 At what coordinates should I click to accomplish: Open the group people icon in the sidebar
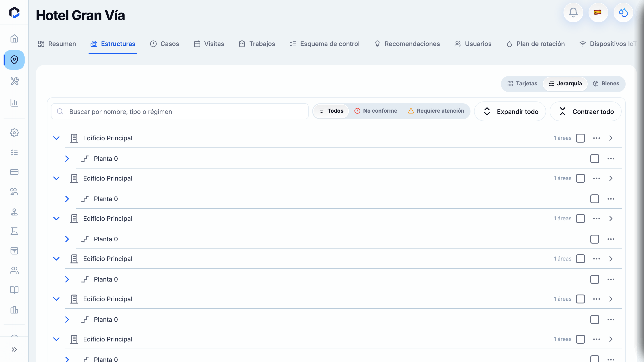14,192
